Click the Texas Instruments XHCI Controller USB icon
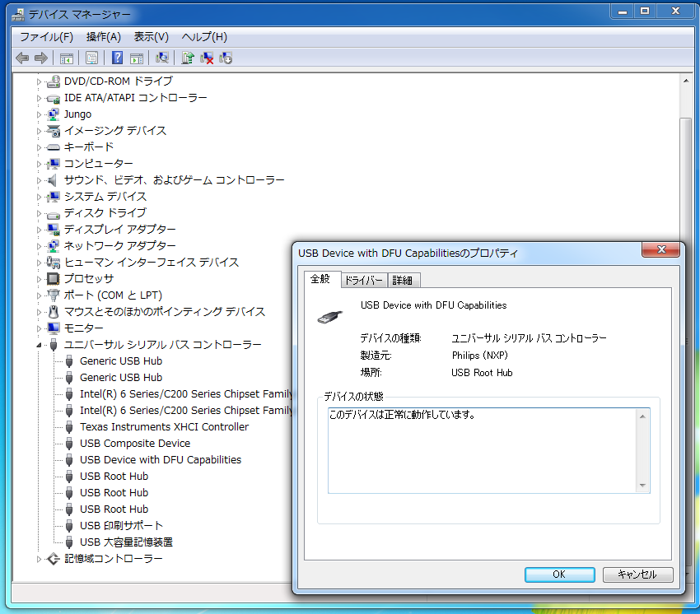This screenshot has height=614, width=700. tap(69, 427)
